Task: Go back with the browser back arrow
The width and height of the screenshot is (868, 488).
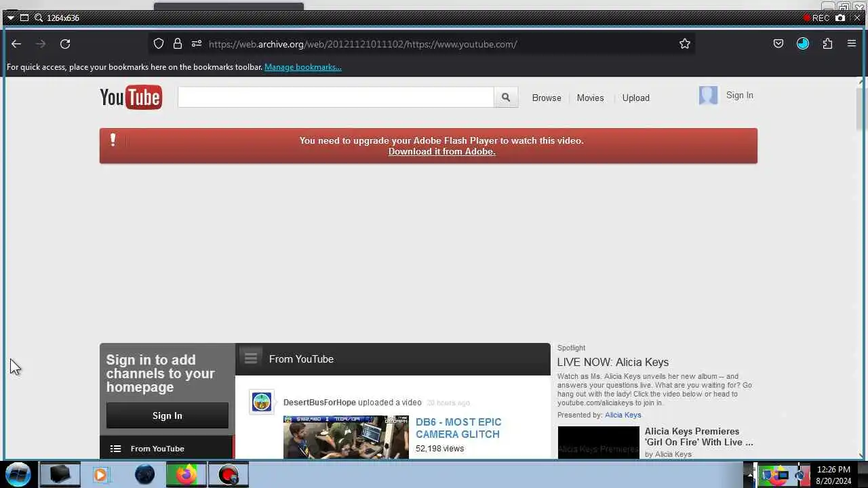Action: (x=16, y=44)
